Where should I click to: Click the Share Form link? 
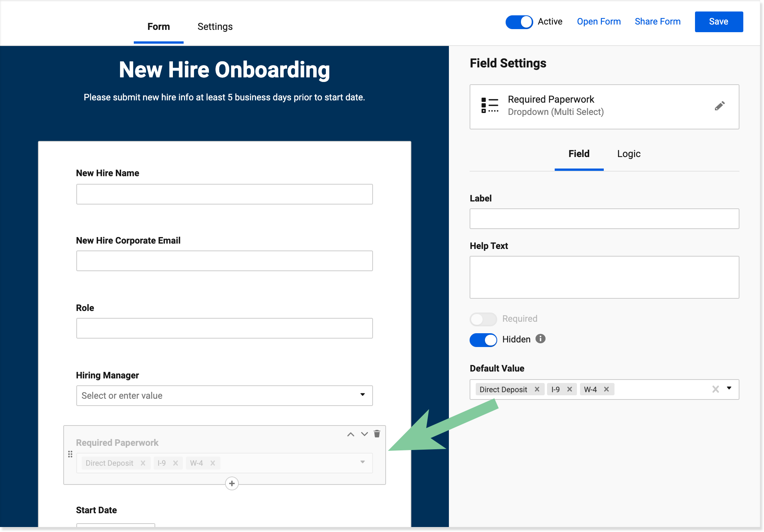click(657, 22)
